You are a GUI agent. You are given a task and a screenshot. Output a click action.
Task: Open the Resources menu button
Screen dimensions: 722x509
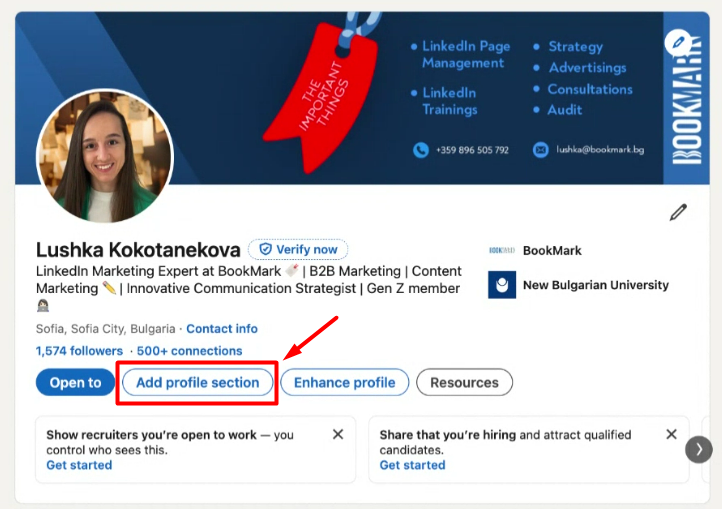point(464,382)
